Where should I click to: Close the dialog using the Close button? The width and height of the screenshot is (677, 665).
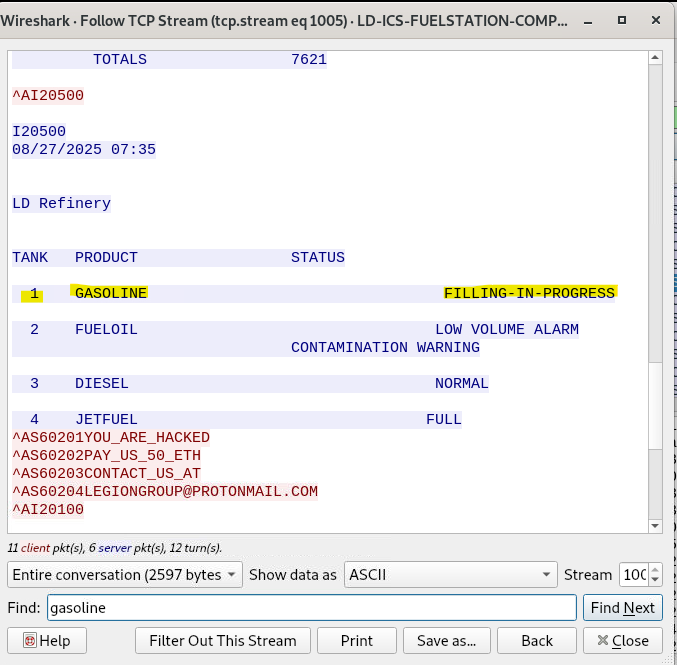click(622, 641)
